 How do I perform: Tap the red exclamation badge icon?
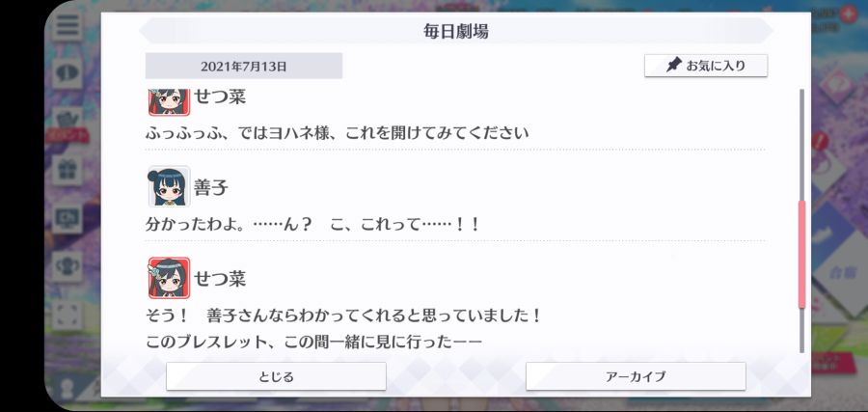click(820, 141)
